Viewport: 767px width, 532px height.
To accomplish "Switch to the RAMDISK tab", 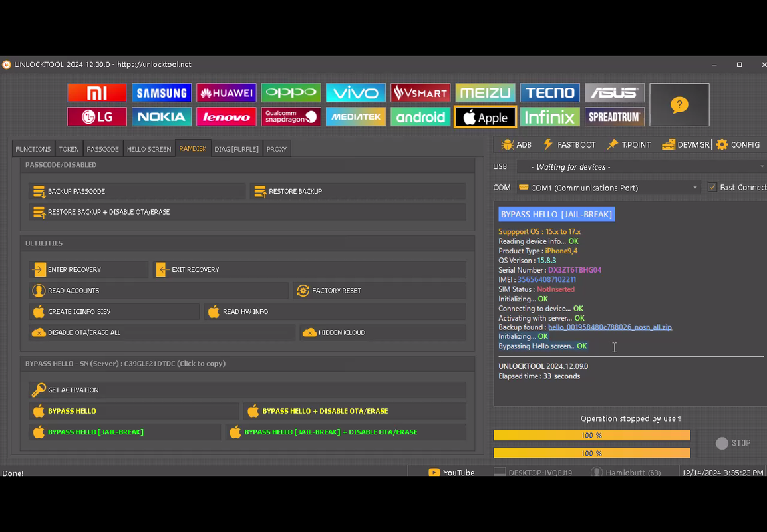I will point(193,149).
